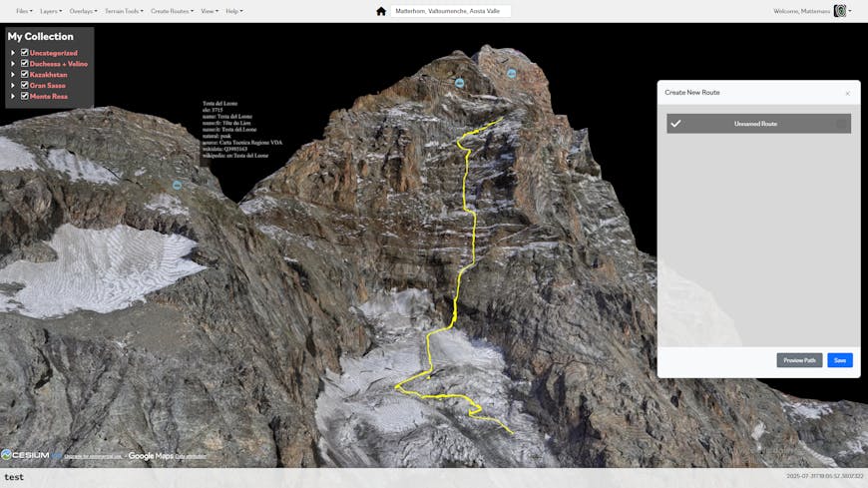Click the 'test' status bar text
This screenshot has height=488, width=868.
pos(14,477)
